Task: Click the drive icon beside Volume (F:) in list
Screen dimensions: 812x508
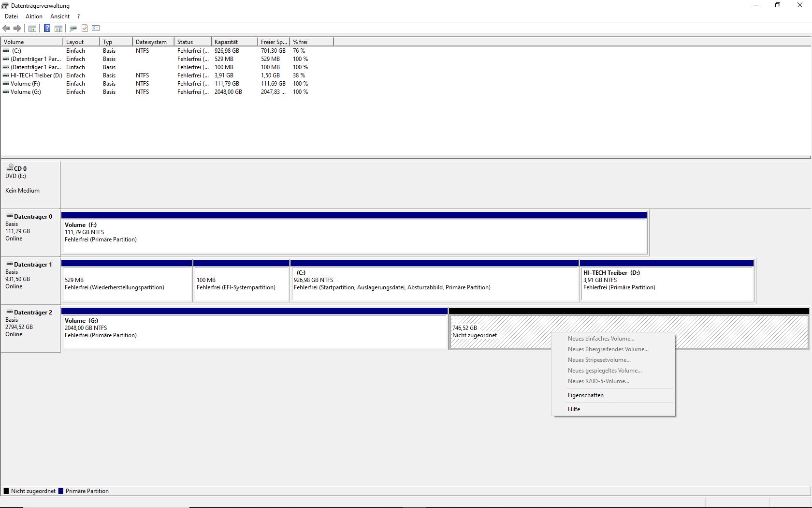Action: (x=6, y=84)
